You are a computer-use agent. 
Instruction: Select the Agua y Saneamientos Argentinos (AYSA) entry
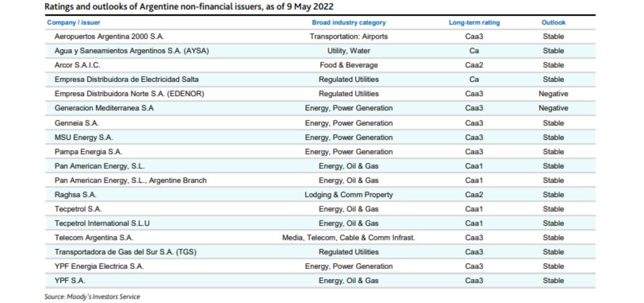(x=131, y=51)
